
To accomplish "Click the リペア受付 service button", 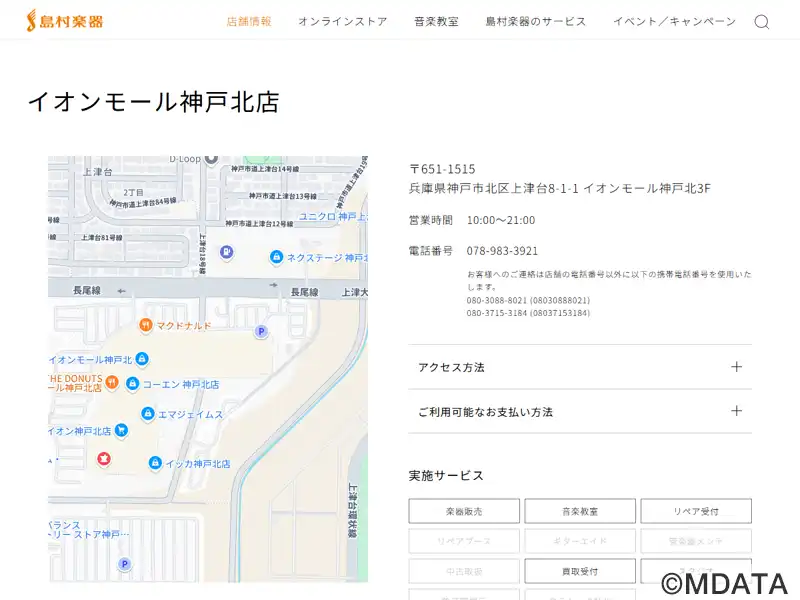I will click(696, 511).
